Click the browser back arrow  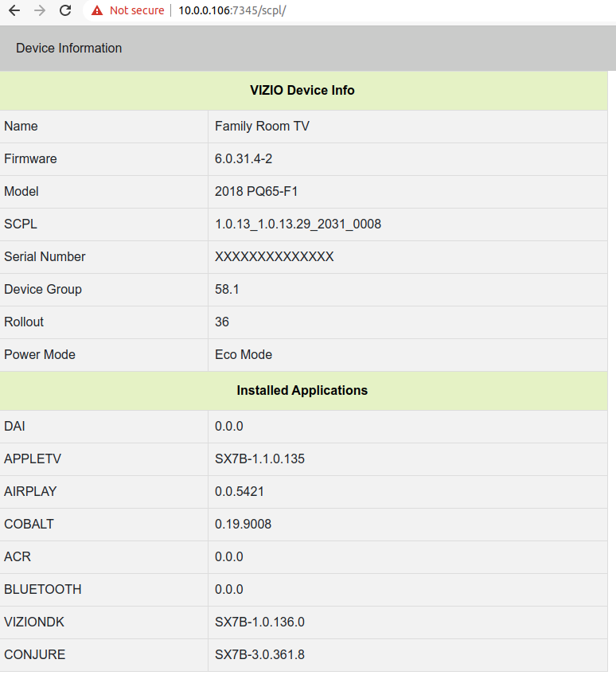(x=14, y=10)
